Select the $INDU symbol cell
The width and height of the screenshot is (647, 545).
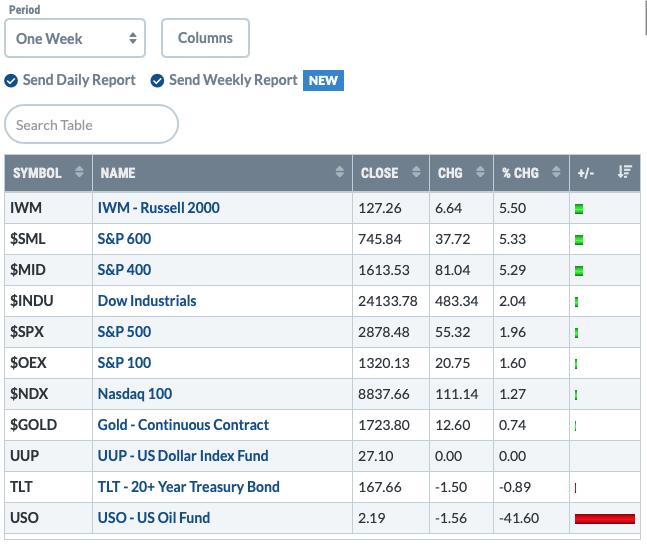click(48, 301)
